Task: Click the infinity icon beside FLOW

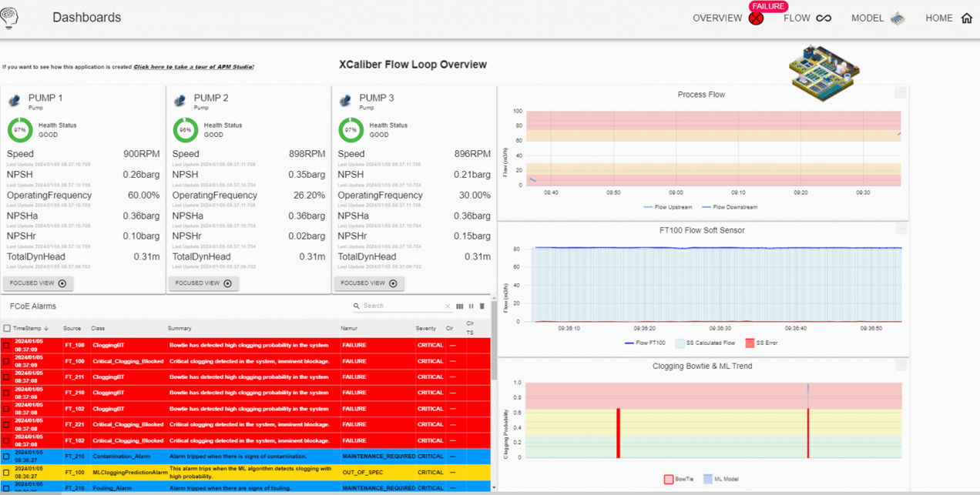Action: [x=824, y=17]
